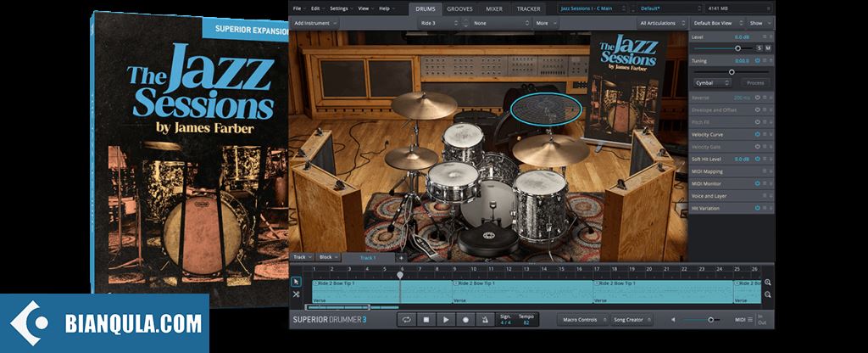Image resolution: width=868 pixels, height=353 pixels.
Task: Open the Settings menu
Action: pyautogui.click(x=341, y=8)
